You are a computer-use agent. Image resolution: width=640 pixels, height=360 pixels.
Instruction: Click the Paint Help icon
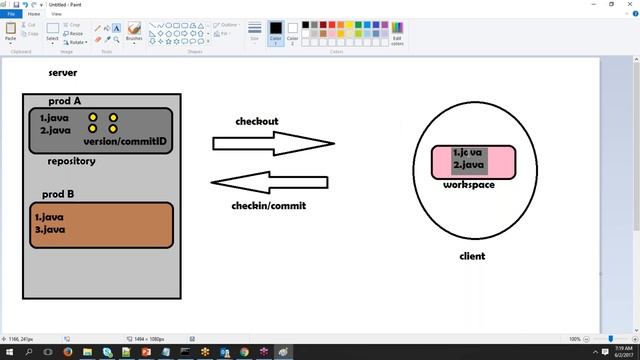(x=636, y=14)
